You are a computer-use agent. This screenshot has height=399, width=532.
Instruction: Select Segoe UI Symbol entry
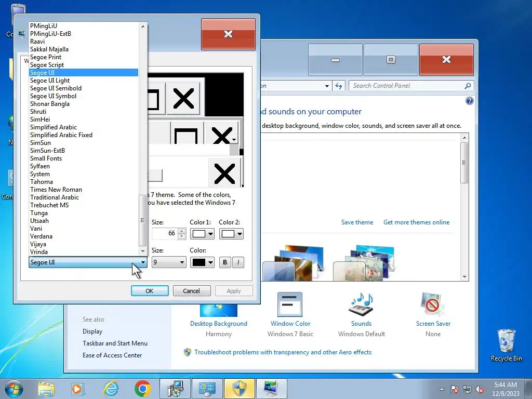84,96
